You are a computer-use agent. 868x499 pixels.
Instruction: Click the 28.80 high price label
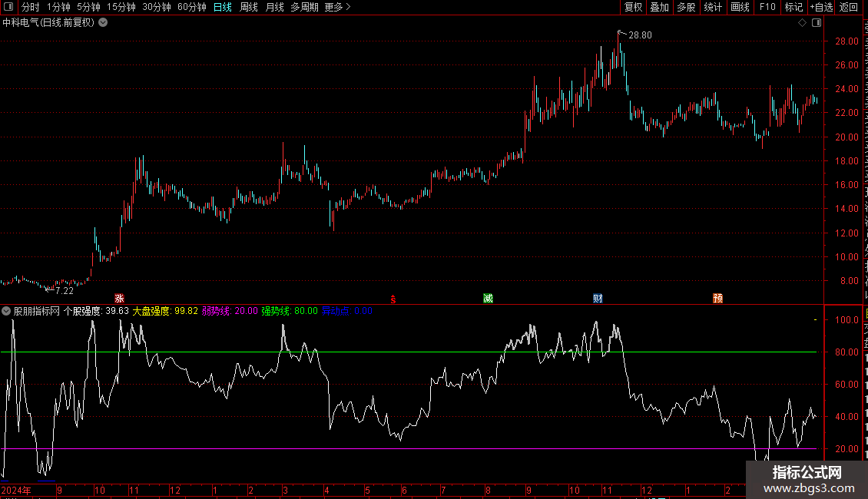(x=640, y=35)
